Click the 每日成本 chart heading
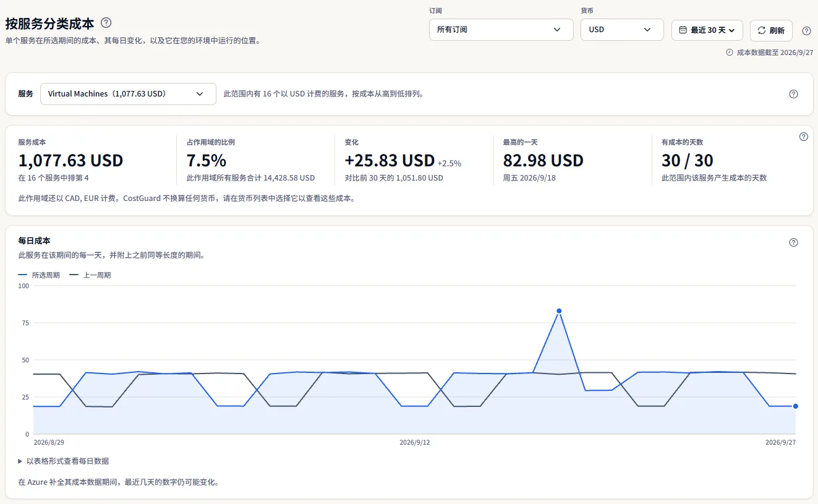818x504 pixels. [x=35, y=241]
